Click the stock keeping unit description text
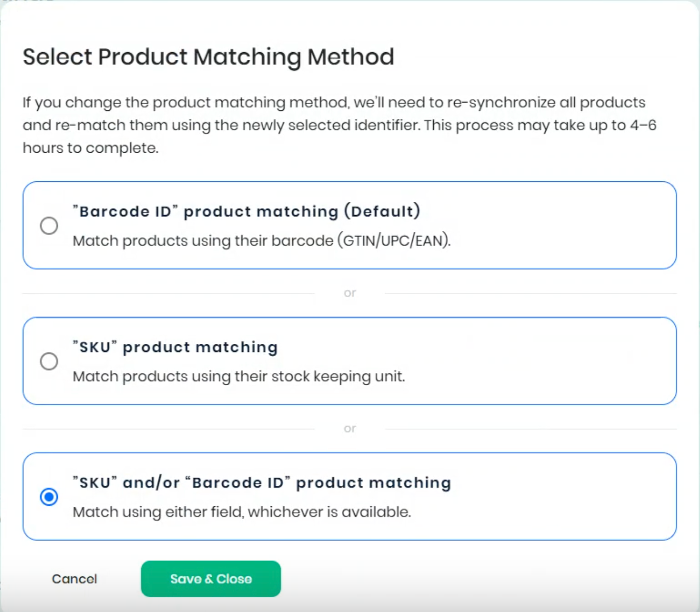The height and width of the screenshot is (612, 700). coord(239,376)
